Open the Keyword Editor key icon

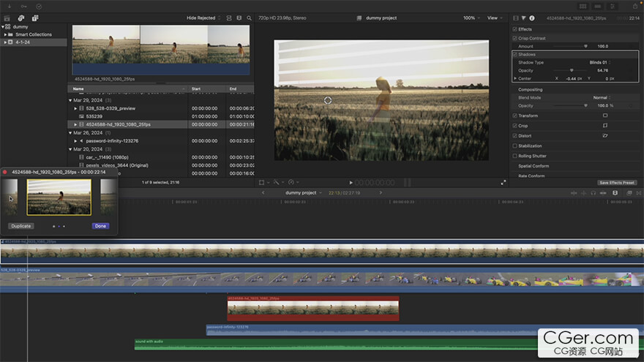(x=24, y=6)
